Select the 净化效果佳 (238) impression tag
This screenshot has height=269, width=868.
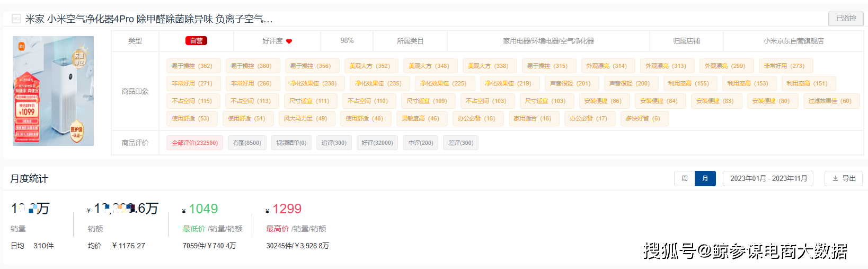[x=314, y=83]
